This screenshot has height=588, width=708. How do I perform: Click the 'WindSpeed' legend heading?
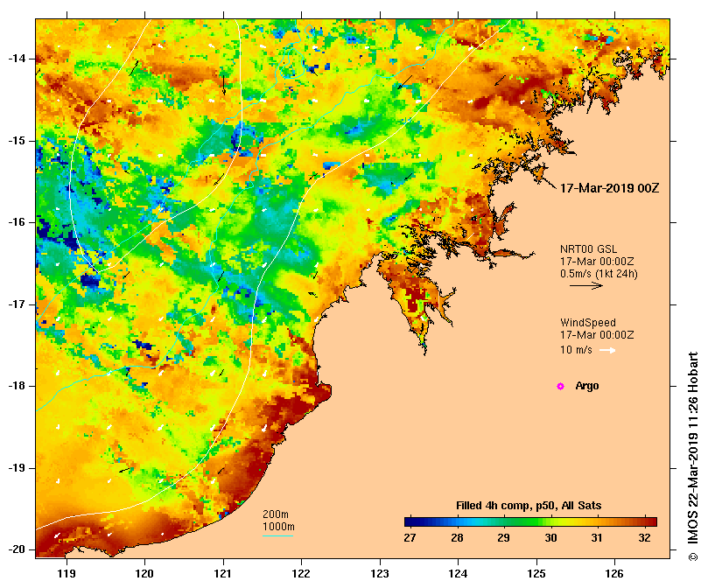pos(588,323)
